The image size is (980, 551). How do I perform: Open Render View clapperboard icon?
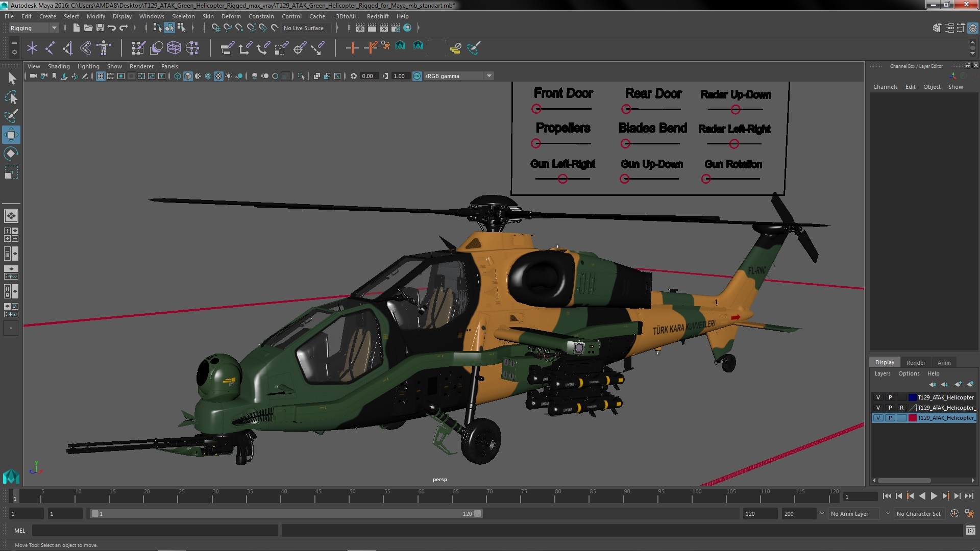(360, 28)
